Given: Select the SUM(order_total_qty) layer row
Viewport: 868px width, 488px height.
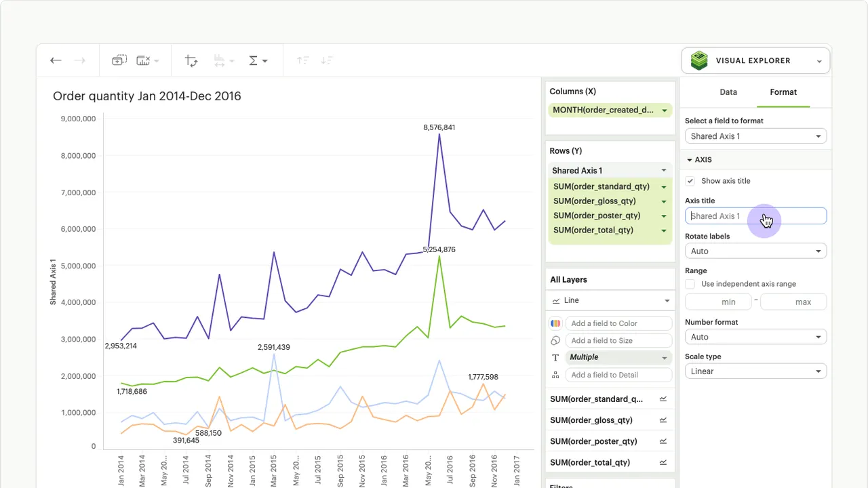Looking at the screenshot, I should pyautogui.click(x=610, y=462).
